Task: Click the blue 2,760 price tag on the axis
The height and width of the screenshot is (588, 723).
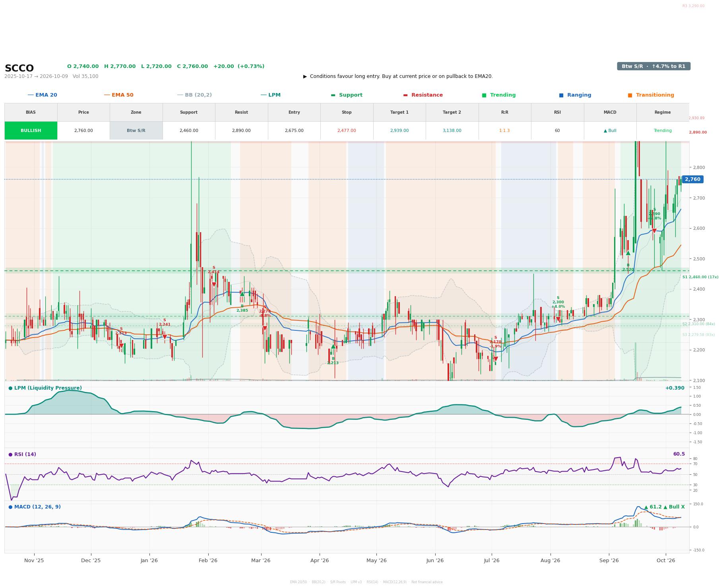Action: tap(692, 179)
